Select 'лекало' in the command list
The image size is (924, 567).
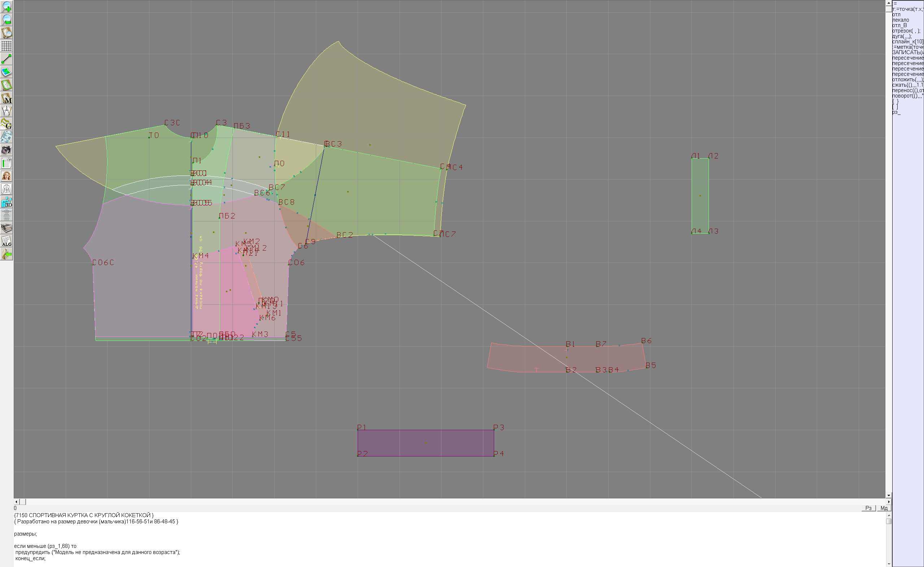[901, 20]
